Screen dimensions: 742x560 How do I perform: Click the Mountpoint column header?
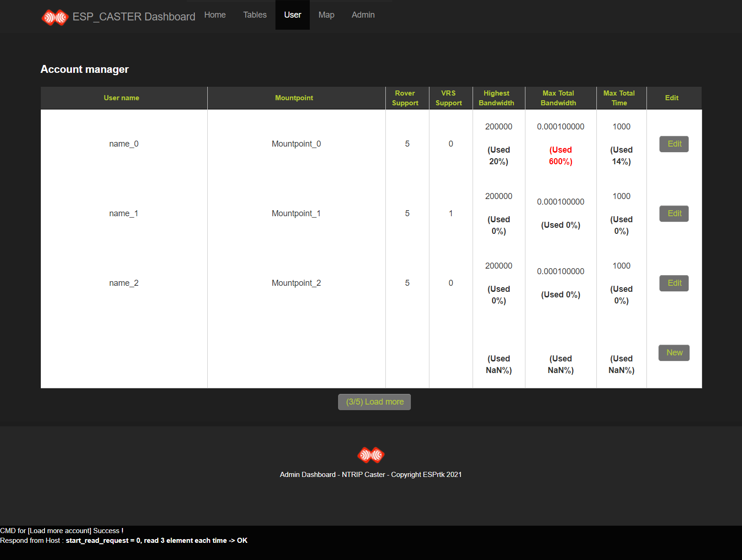[294, 98]
